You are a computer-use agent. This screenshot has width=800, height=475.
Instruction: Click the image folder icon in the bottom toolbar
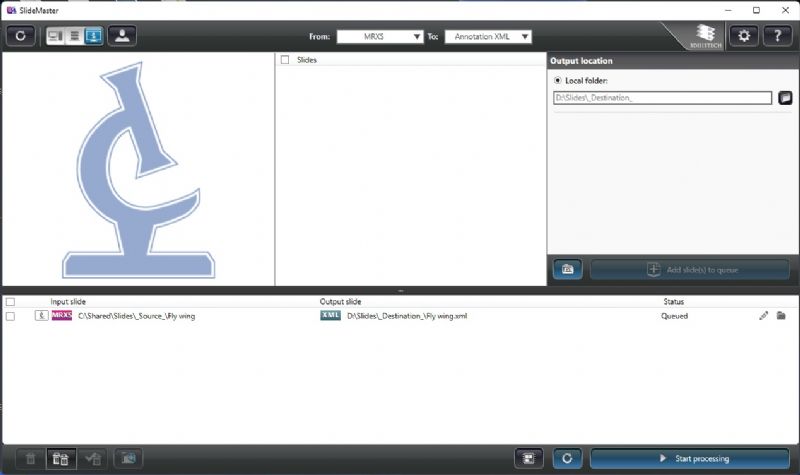128,458
